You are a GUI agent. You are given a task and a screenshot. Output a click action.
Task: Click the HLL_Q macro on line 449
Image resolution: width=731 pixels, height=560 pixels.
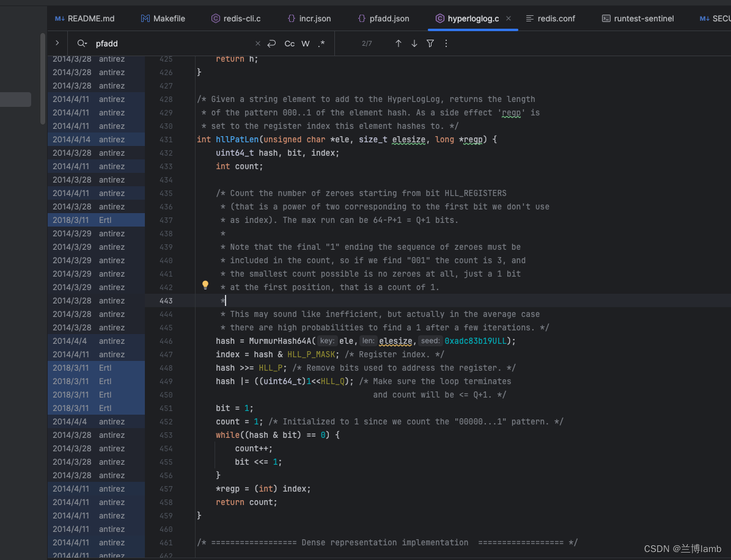[x=332, y=382]
